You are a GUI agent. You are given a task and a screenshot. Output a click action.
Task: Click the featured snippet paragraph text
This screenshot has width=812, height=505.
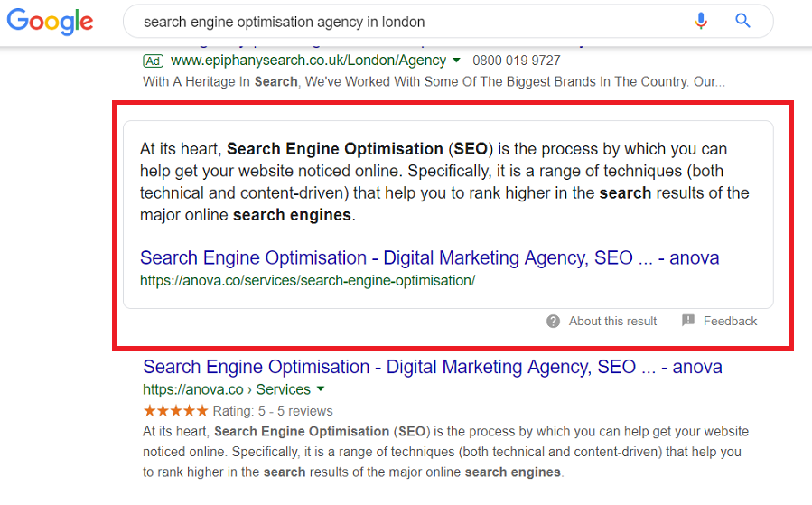[x=444, y=182]
